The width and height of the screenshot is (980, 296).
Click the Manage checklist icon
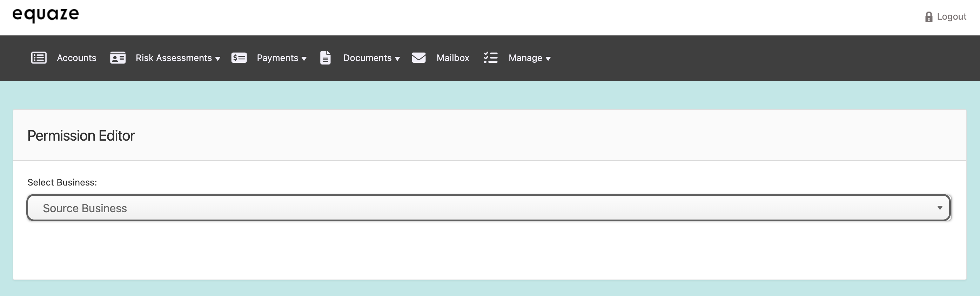pyautogui.click(x=490, y=58)
